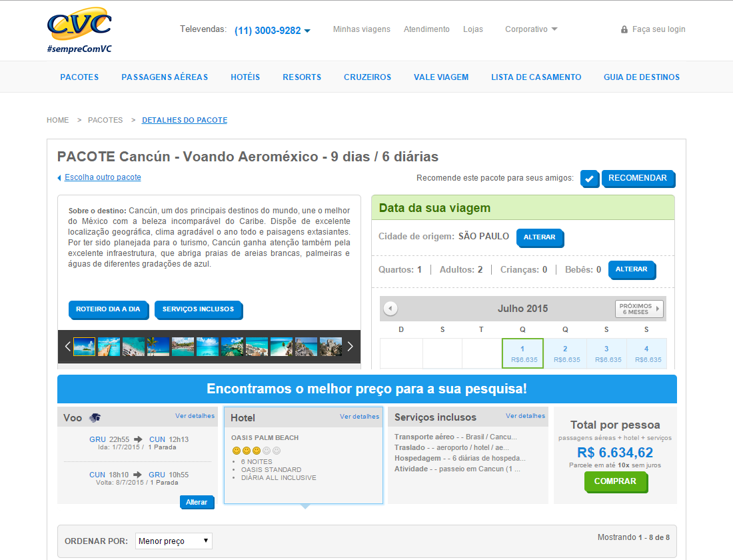
Task: Expand the Corporativo dropdown menu
Action: [x=532, y=29]
